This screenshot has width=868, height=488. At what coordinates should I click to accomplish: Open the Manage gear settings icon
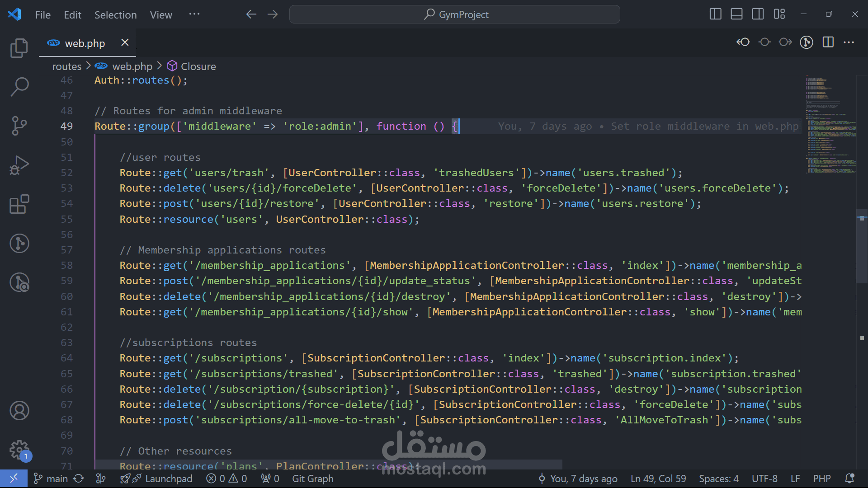click(19, 450)
